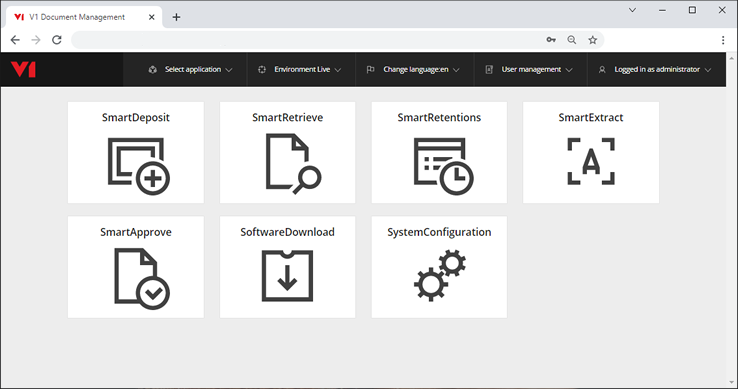Open the Change language:en dropdown
The image size is (738, 389).
point(413,70)
